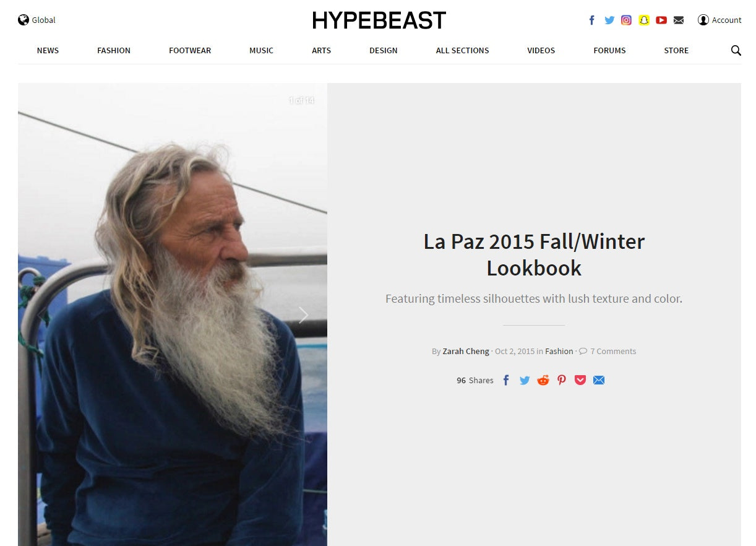The height and width of the screenshot is (546, 756).
Task: Open the Music section
Action: click(261, 50)
